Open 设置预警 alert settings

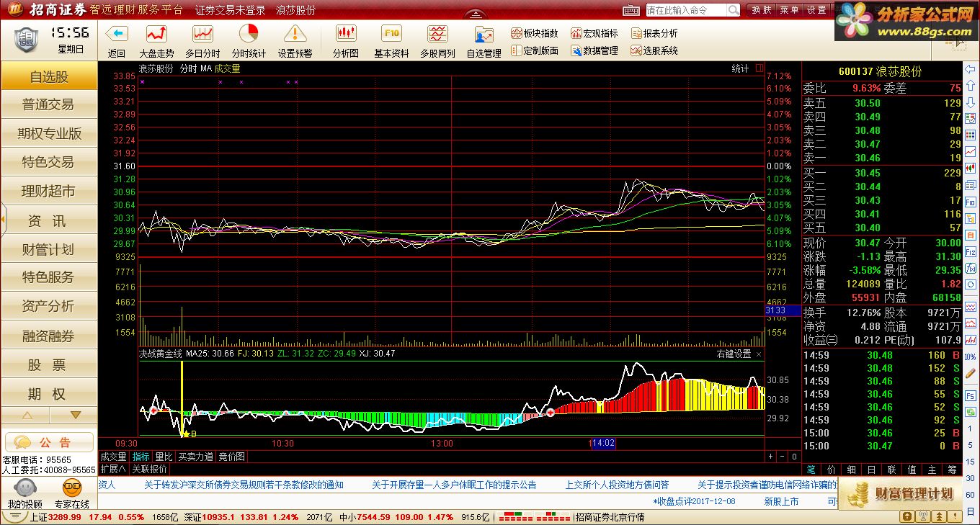(x=295, y=41)
